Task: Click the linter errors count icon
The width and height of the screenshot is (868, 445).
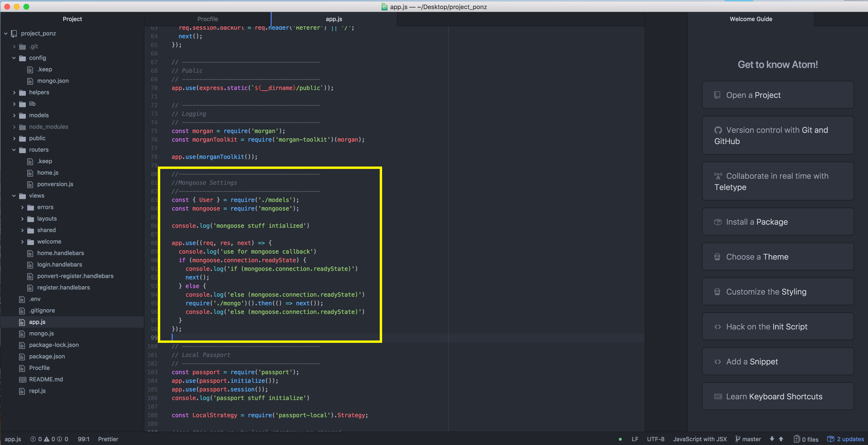Action: point(33,439)
